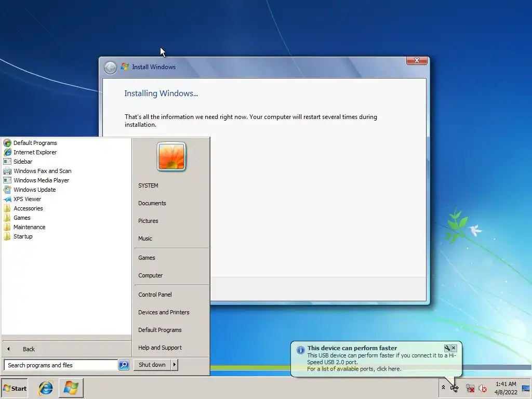The image size is (532, 399).
Task: Click the balloon wrench settings icon
Action: tap(447, 348)
